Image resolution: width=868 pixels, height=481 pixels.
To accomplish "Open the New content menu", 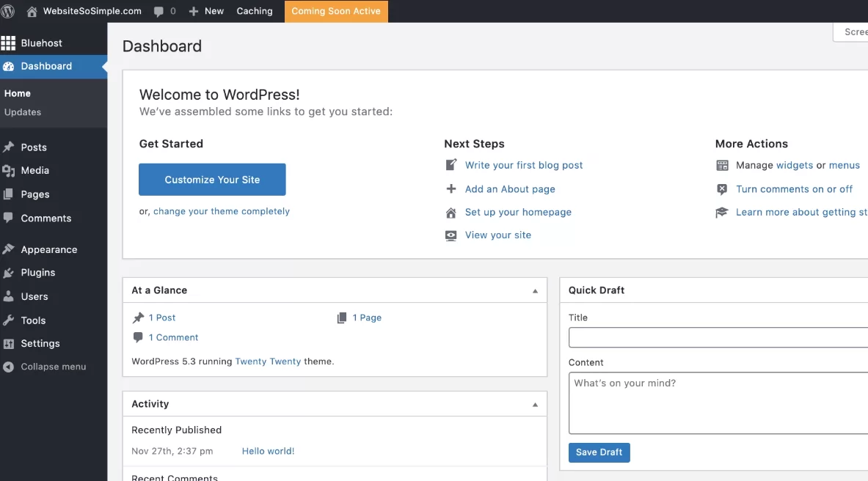I will pyautogui.click(x=206, y=11).
